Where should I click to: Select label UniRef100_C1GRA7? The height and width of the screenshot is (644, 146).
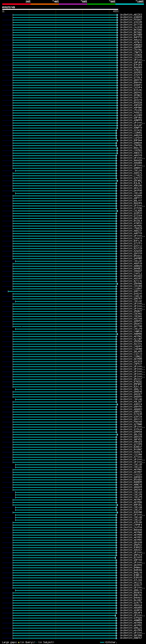(131, 289)
